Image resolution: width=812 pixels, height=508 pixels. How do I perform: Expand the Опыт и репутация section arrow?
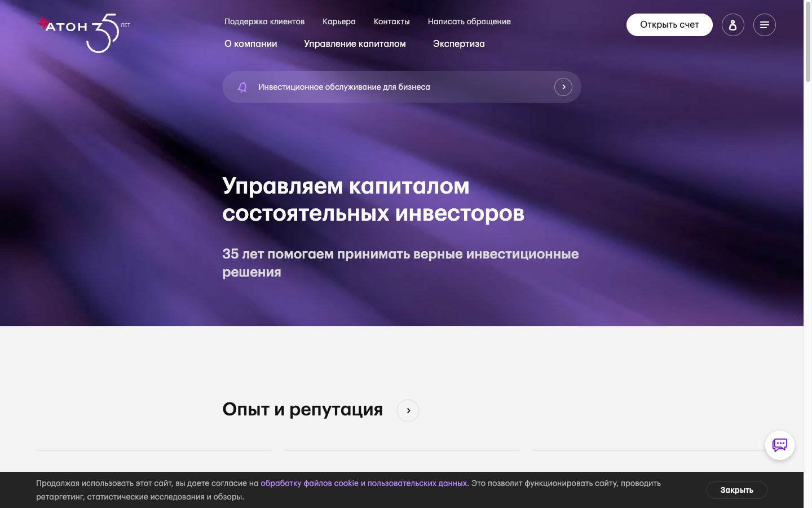(408, 410)
